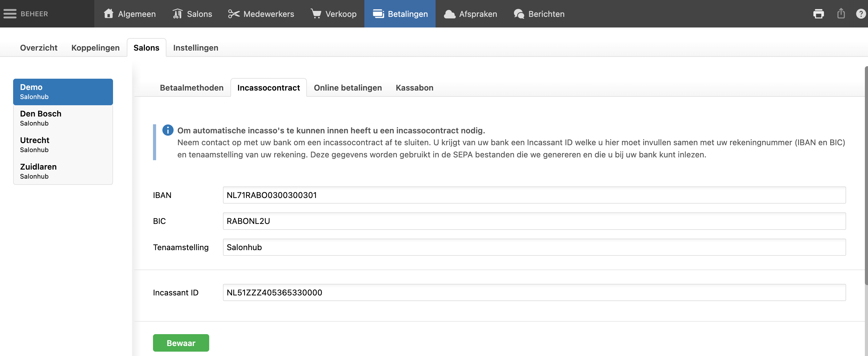Image resolution: width=868 pixels, height=356 pixels.
Task: Click the Verkoop shopping cart icon
Action: pyautogui.click(x=316, y=13)
